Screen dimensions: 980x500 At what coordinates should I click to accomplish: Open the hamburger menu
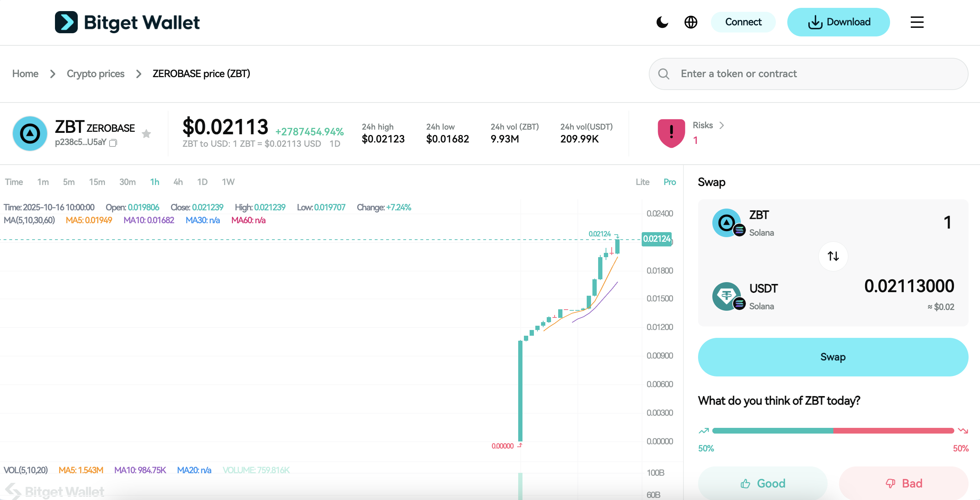917,22
